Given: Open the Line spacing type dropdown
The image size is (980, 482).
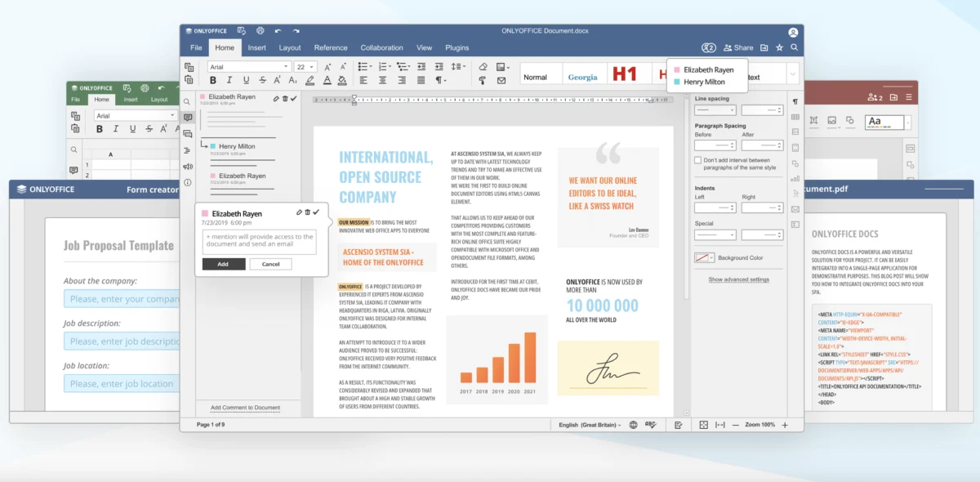Looking at the screenshot, I should click(715, 110).
